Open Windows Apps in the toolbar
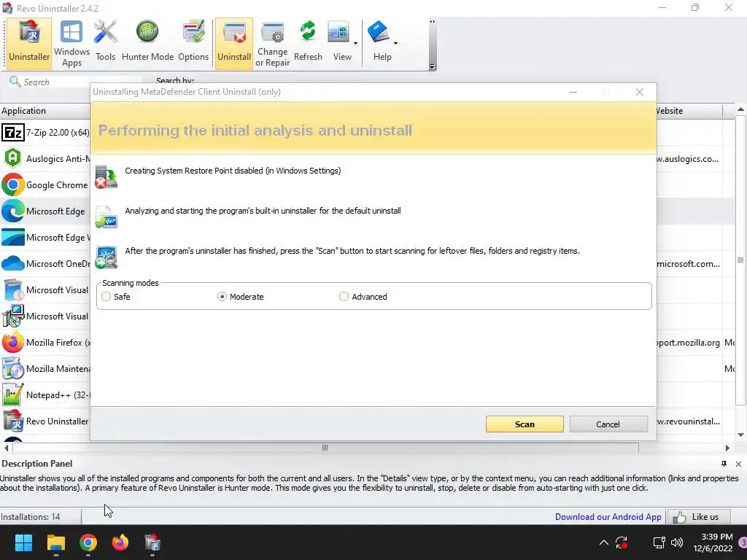 pos(71,43)
